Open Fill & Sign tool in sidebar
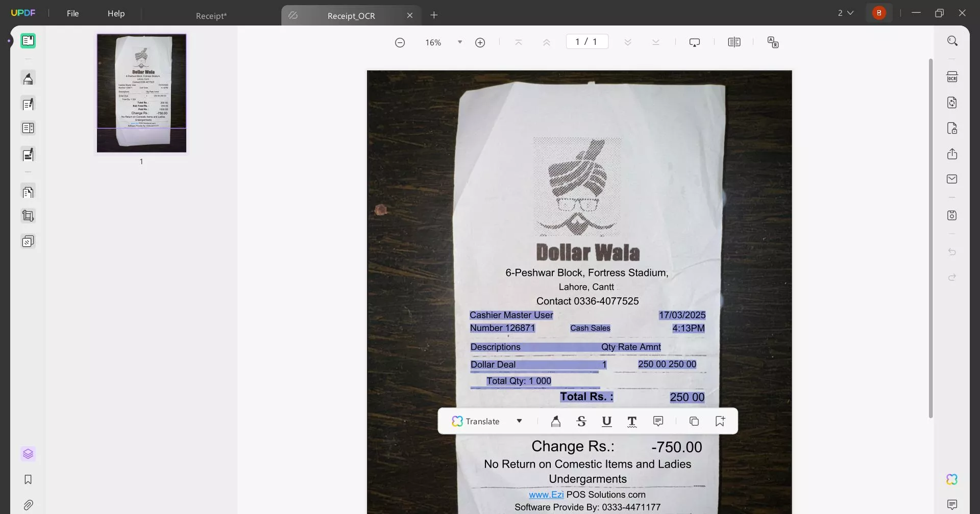The image size is (980, 514). 28,155
